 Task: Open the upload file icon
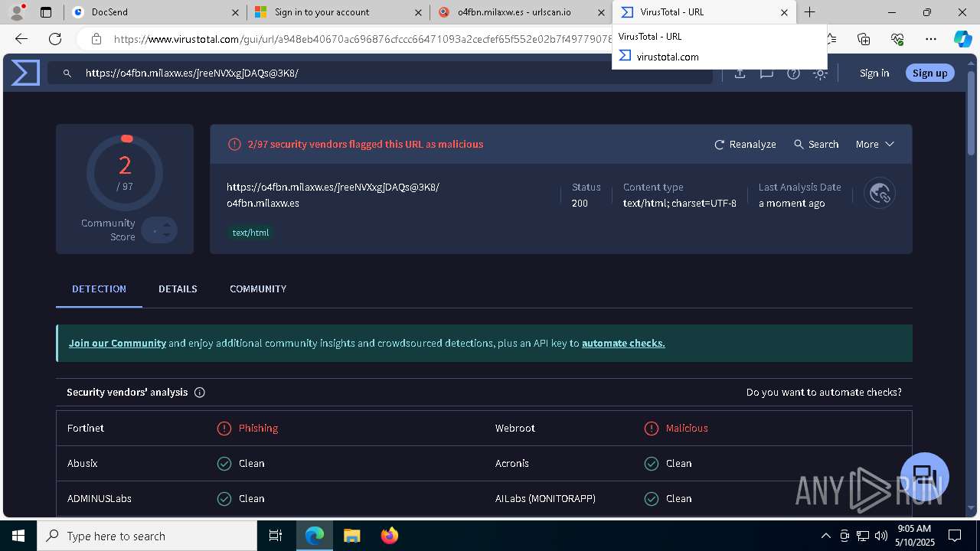point(740,73)
